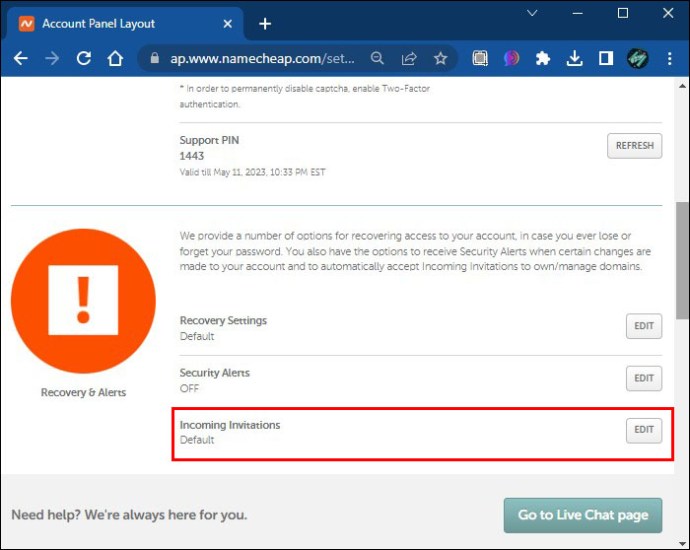
Task: Click the 'Support PIN' heading
Action: [x=209, y=140]
